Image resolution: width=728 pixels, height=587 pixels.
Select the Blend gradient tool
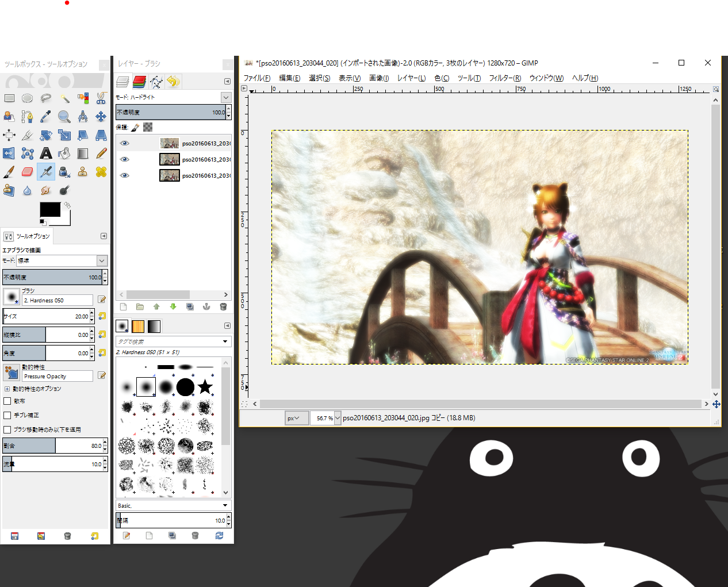(x=83, y=154)
